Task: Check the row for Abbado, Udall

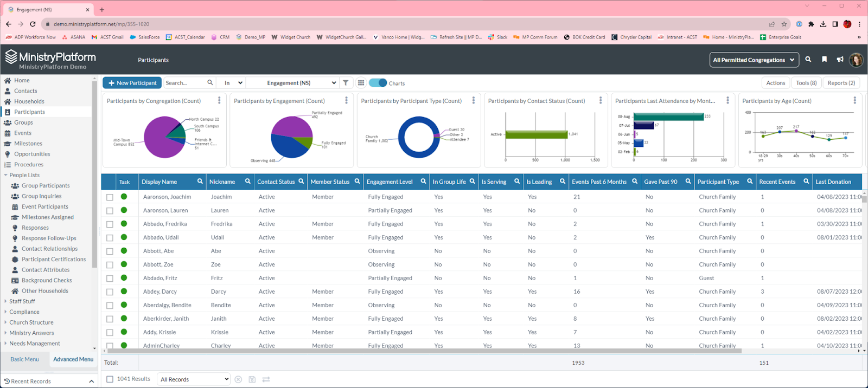Action: (x=110, y=238)
